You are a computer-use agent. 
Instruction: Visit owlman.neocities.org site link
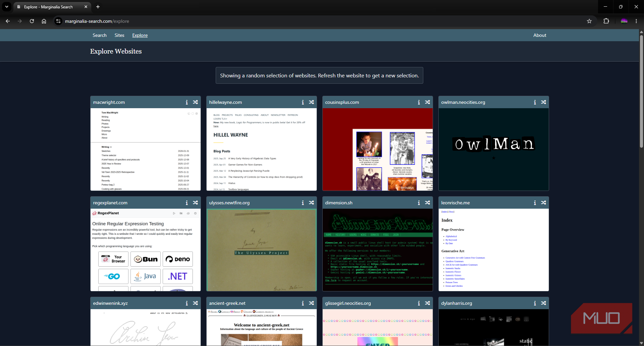pyautogui.click(x=463, y=102)
